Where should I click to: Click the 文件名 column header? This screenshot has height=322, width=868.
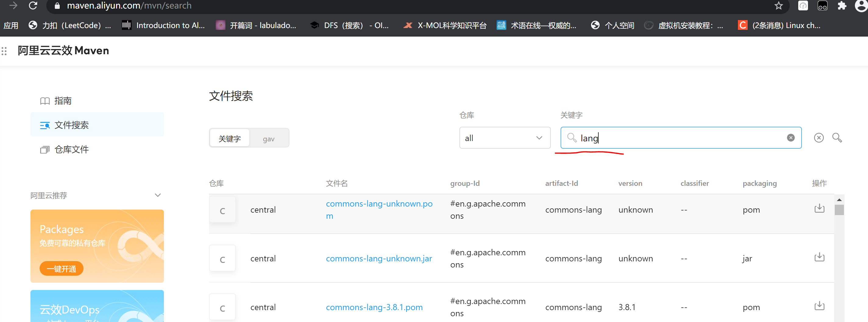pos(337,183)
